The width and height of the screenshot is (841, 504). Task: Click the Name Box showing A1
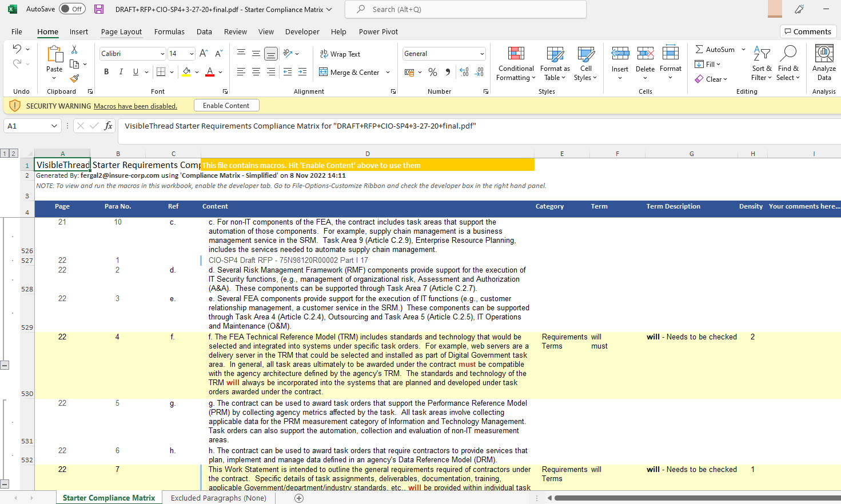(32, 126)
